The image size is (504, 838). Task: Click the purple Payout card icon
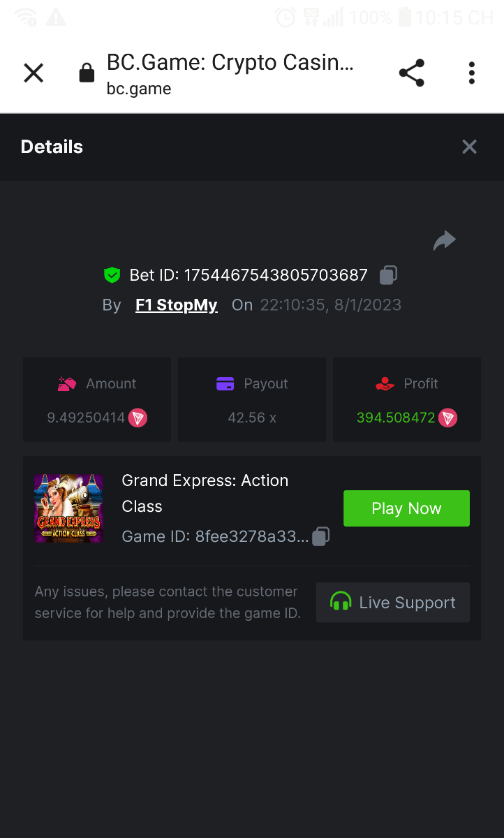pyautogui.click(x=225, y=383)
